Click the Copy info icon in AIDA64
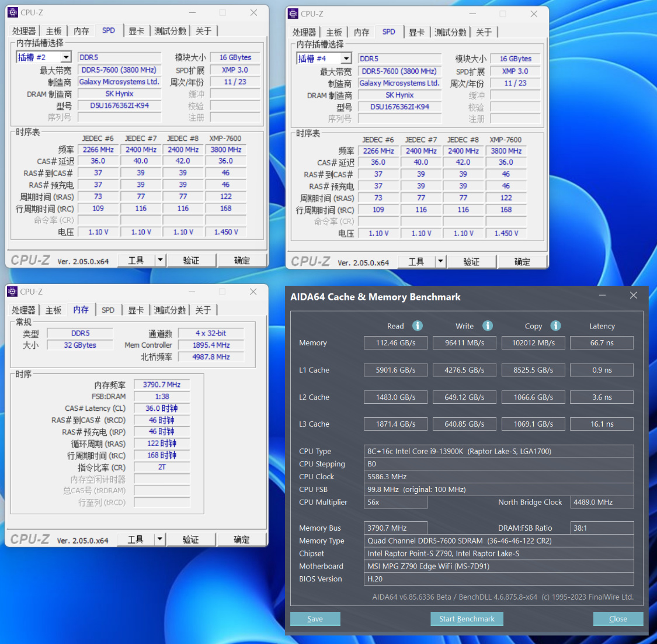Viewport: 657px width, 644px height. 555,326
